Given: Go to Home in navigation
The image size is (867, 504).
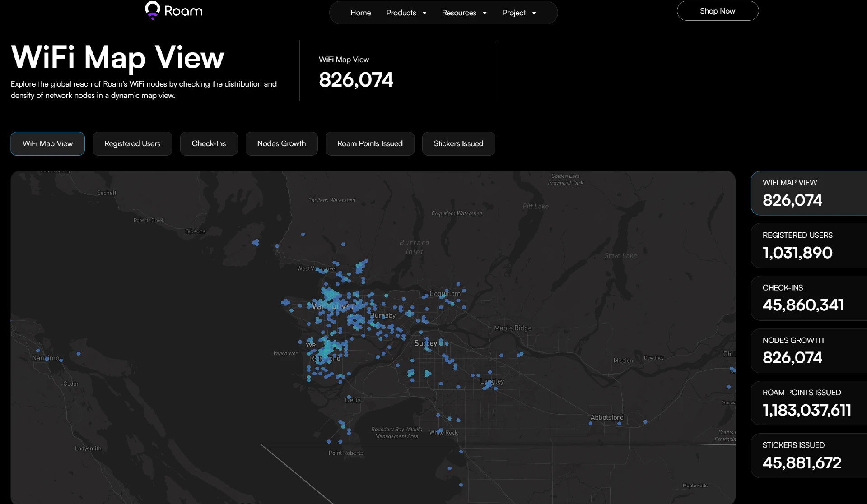Looking at the screenshot, I should coord(360,13).
